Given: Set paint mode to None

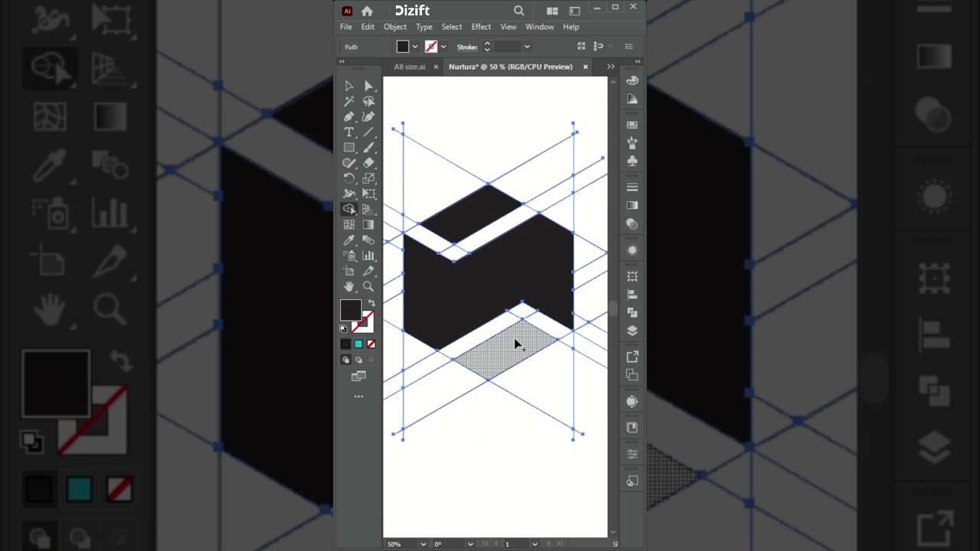Looking at the screenshot, I should [371, 344].
